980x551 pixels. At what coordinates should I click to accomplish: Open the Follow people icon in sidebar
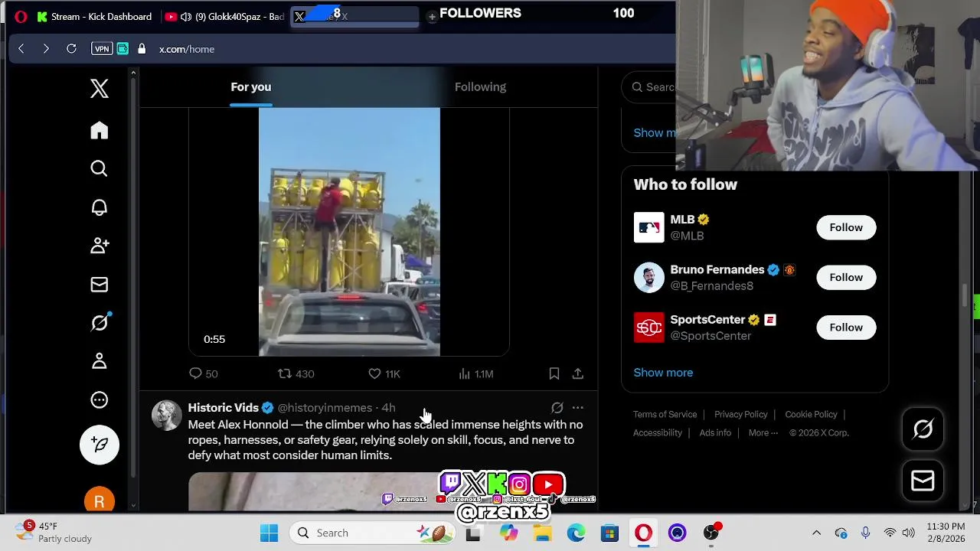99,246
